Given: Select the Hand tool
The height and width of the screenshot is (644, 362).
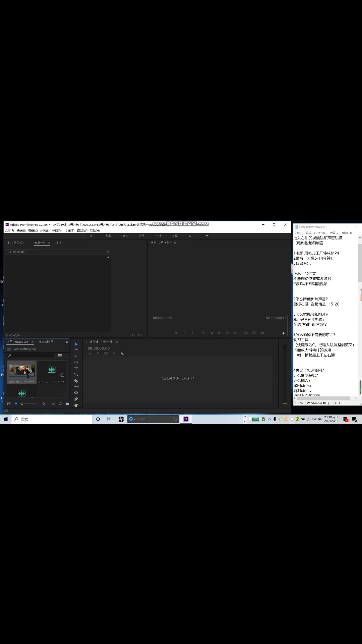Looking at the screenshot, I should tap(76, 405).
